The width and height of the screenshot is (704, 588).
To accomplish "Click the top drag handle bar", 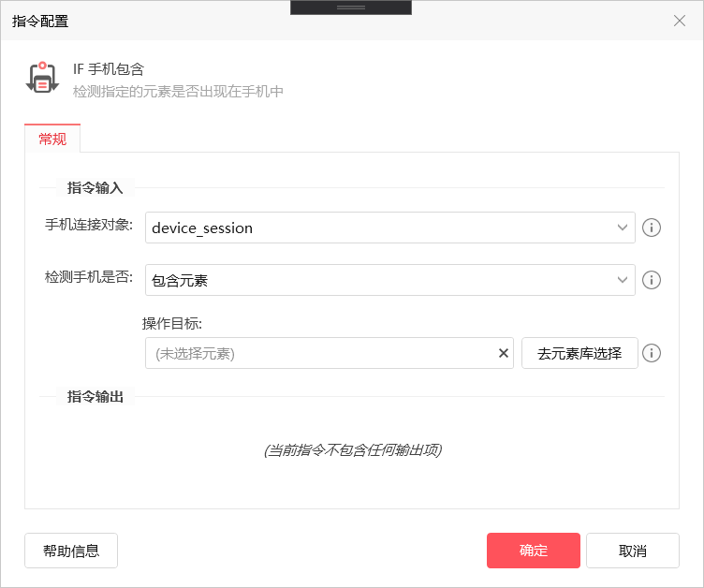I will (351, 7).
